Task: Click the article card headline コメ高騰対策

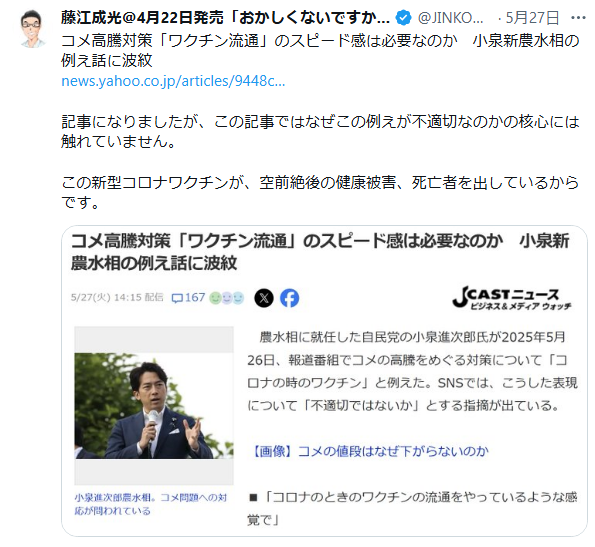Action: click(x=320, y=252)
